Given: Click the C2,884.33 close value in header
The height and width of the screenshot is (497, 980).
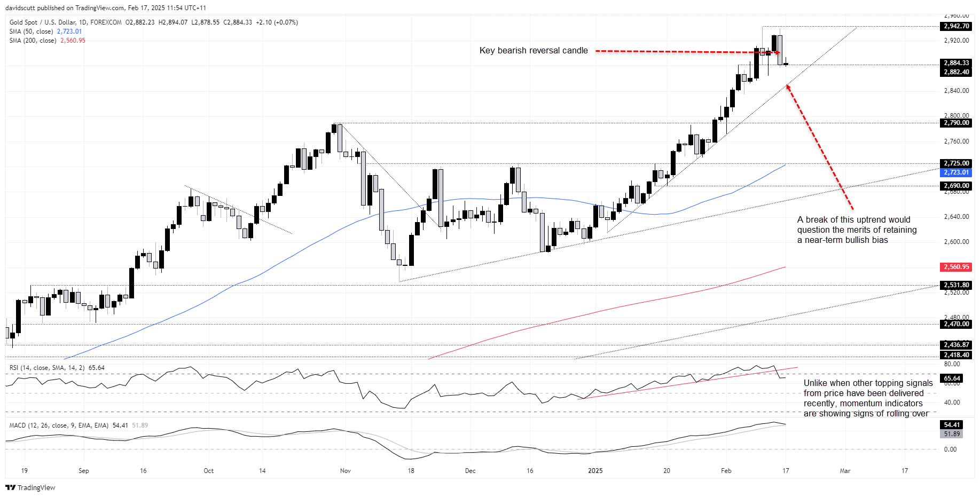Looking at the screenshot, I should [x=238, y=22].
